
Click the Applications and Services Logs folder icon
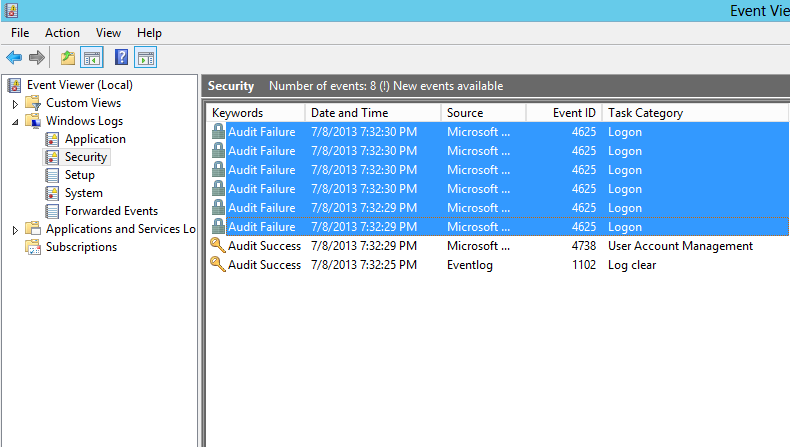[33, 229]
